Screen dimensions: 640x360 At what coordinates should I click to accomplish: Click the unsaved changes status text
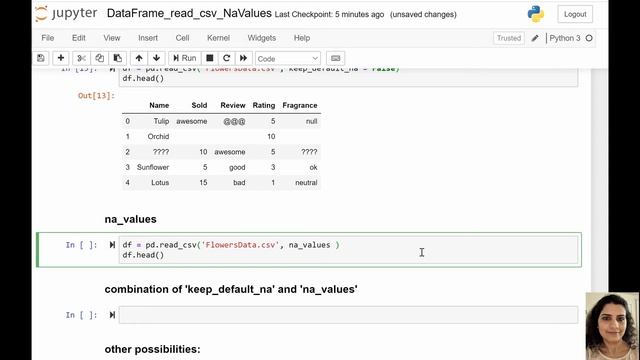[x=423, y=14]
